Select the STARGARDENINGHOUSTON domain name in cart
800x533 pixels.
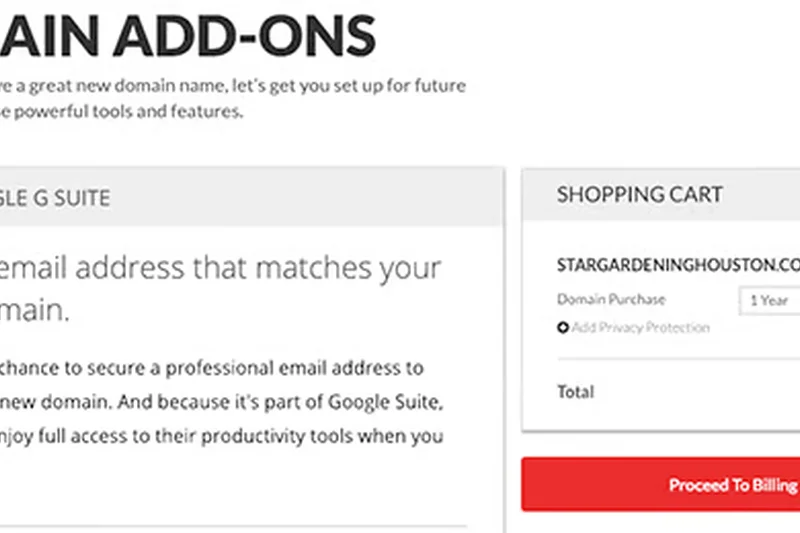click(679, 265)
